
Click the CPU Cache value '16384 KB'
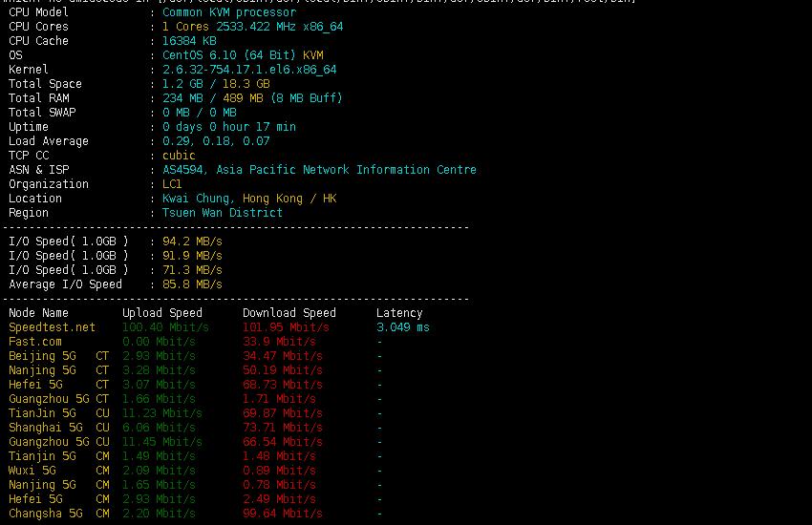point(189,41)
